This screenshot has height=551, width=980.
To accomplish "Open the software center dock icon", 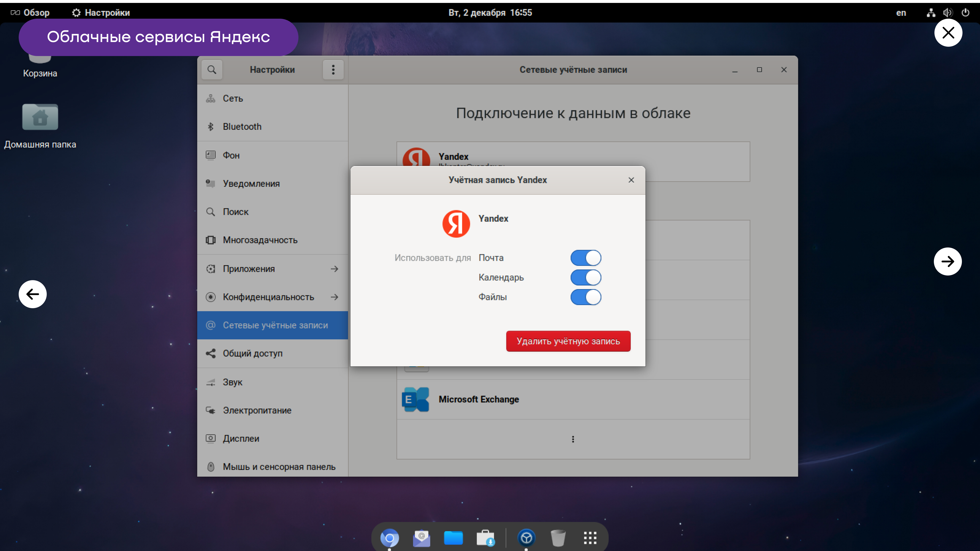I will pos(486,538).
